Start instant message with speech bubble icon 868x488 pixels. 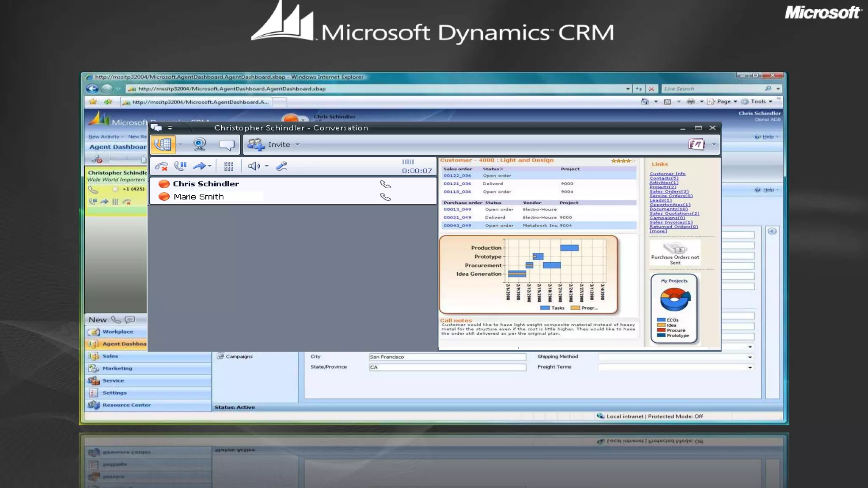[226, 145]
